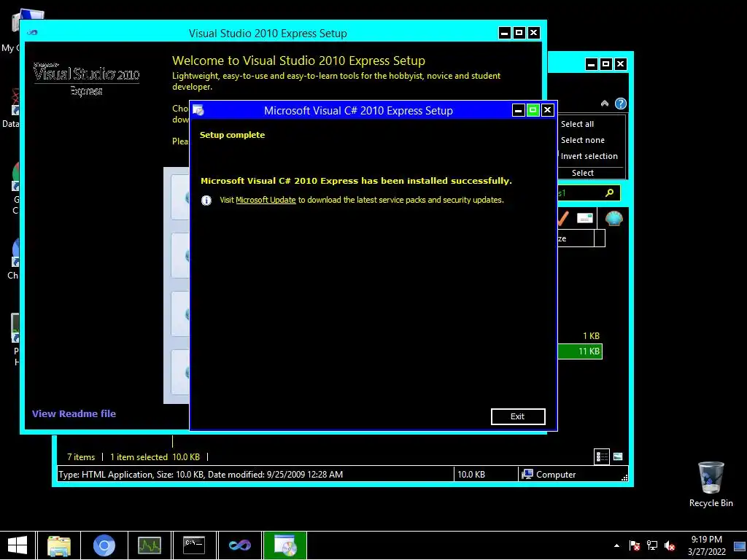Open the Windows Start button
747x560 pixels.
[18, 545]
